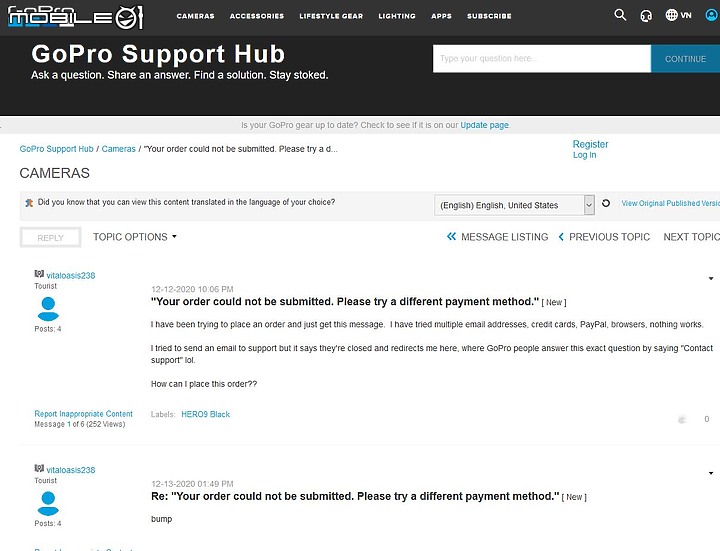The height and width of the screenshot is (551, 720).
Task: Open the language dropdown English, United States
Action: coord(514,205)
